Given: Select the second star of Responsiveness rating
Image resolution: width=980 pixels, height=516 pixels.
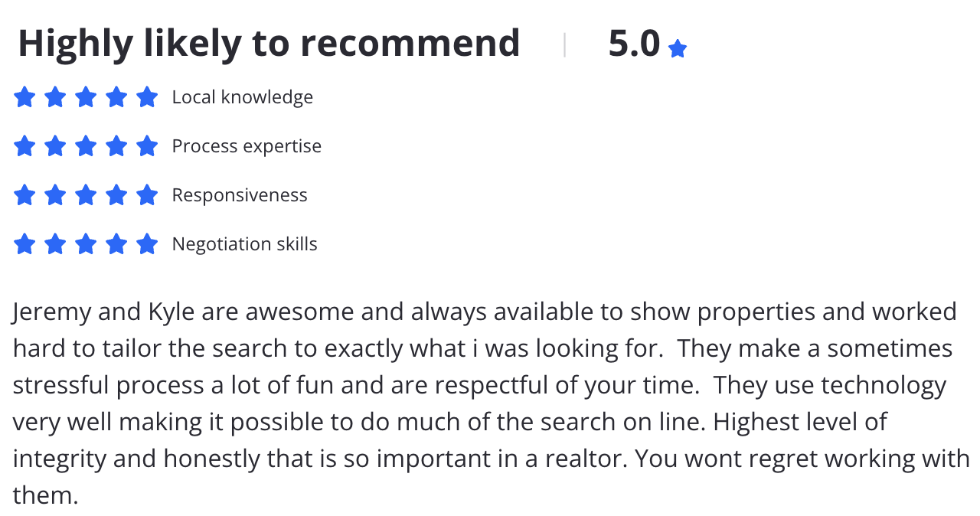Looking at the screenshot, I should click(55, 194).
